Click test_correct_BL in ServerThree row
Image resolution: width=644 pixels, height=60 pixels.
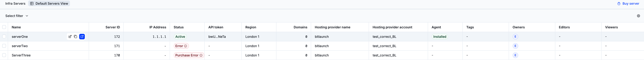[x=384, y=55]
